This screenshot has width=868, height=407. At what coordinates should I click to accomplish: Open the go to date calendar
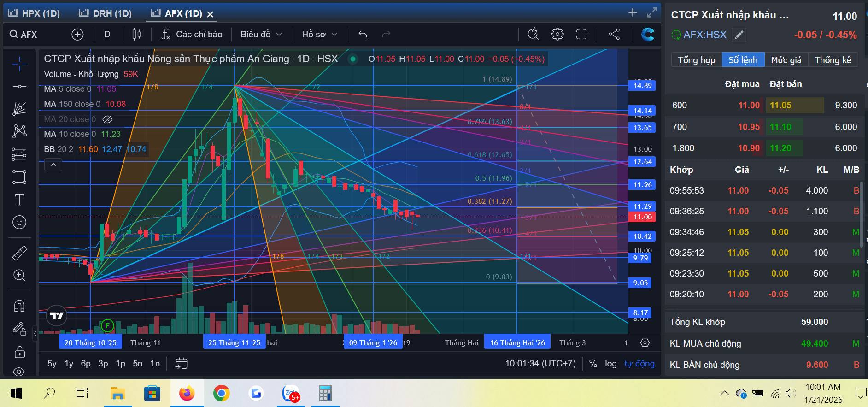(x=182, y=363)
